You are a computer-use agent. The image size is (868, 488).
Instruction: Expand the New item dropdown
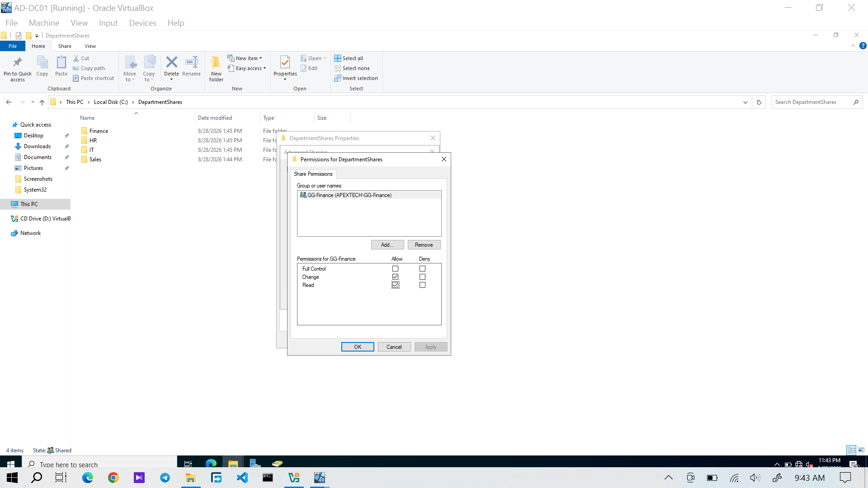coord(260,58)
